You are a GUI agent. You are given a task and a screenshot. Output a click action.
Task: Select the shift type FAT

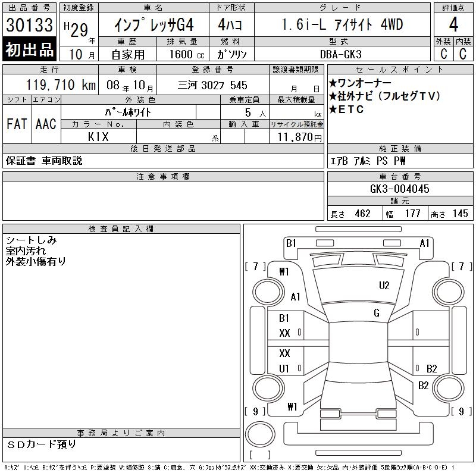point(17,124)
